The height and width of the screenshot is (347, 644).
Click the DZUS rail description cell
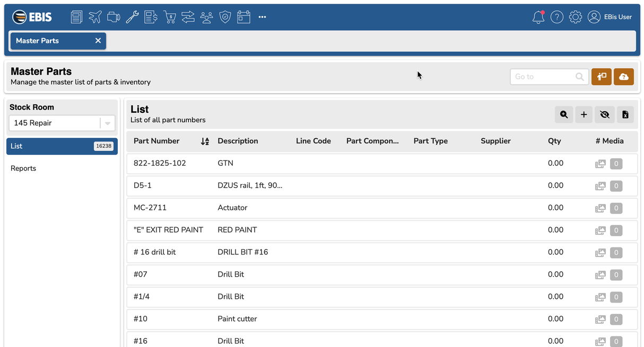tap(250, 185)
